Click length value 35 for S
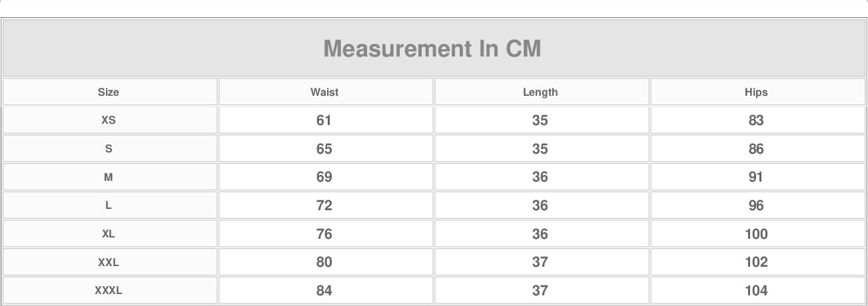868x306 pixels. tap(540, 149)
